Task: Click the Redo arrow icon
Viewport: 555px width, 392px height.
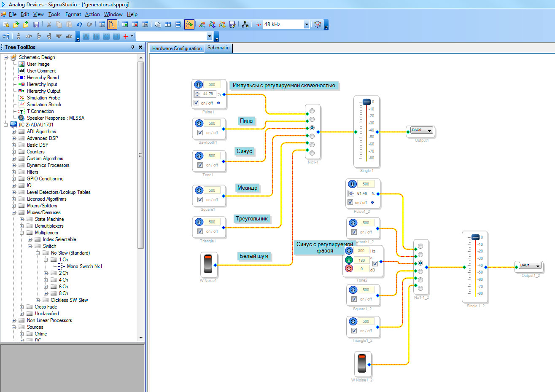Action: click(x=89, y=24)
